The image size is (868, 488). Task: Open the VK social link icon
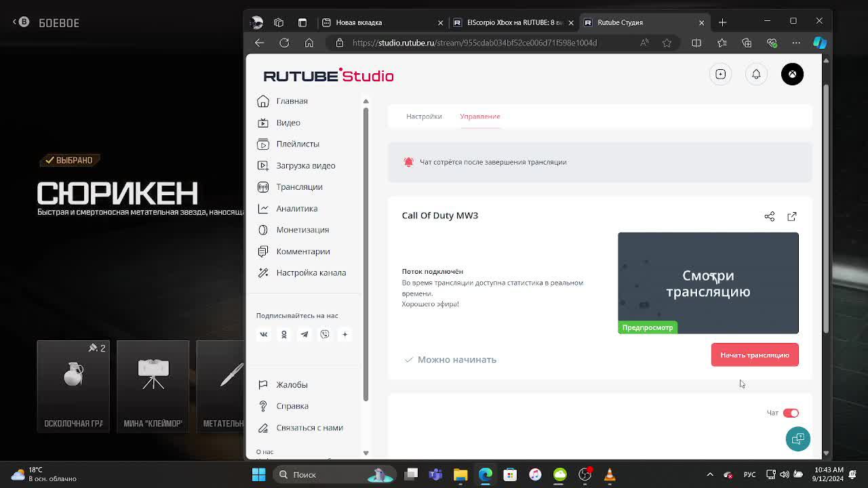[264, 334]
